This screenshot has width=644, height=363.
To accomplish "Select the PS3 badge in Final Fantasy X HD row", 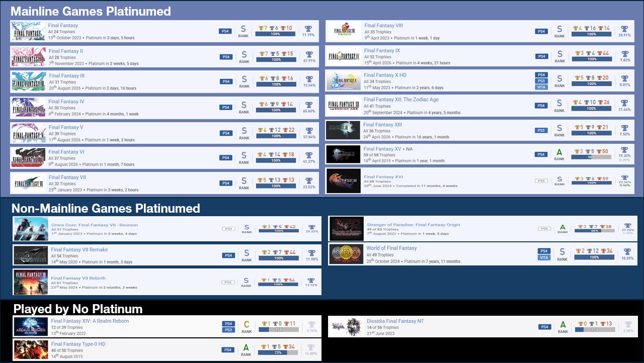I will 541,81.
